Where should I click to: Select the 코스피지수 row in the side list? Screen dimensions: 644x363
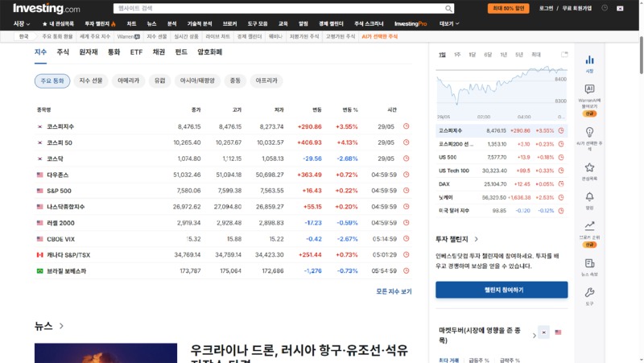(x=502, y=130)
